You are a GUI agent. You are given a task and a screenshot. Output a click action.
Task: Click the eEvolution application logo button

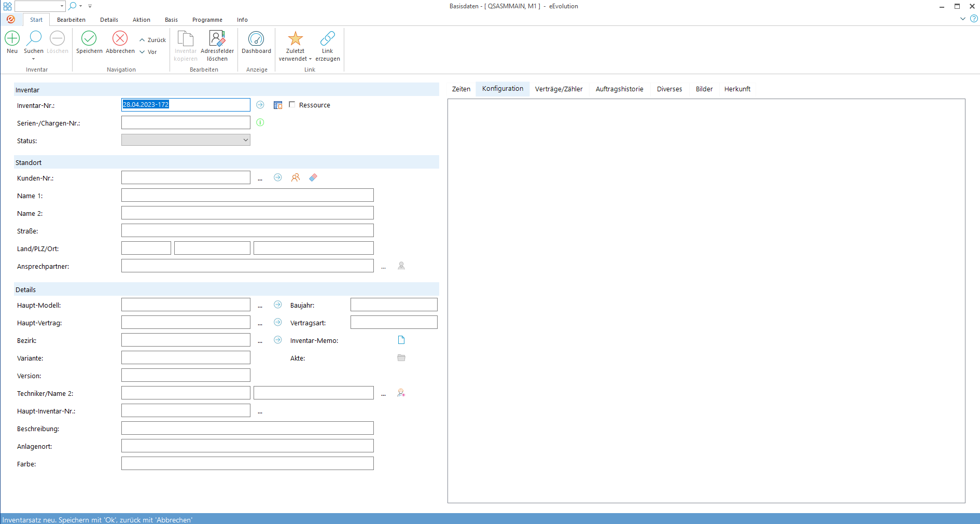tap(11, 19)
